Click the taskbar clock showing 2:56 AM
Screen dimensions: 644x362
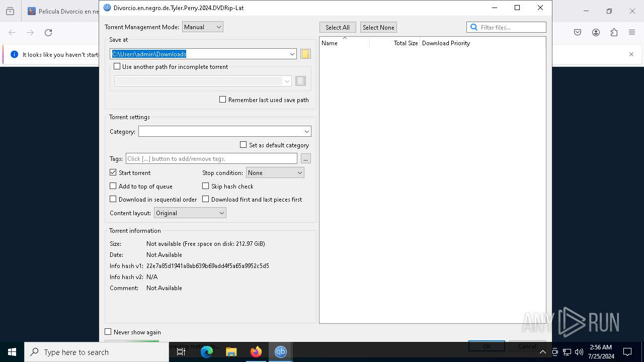601,352
